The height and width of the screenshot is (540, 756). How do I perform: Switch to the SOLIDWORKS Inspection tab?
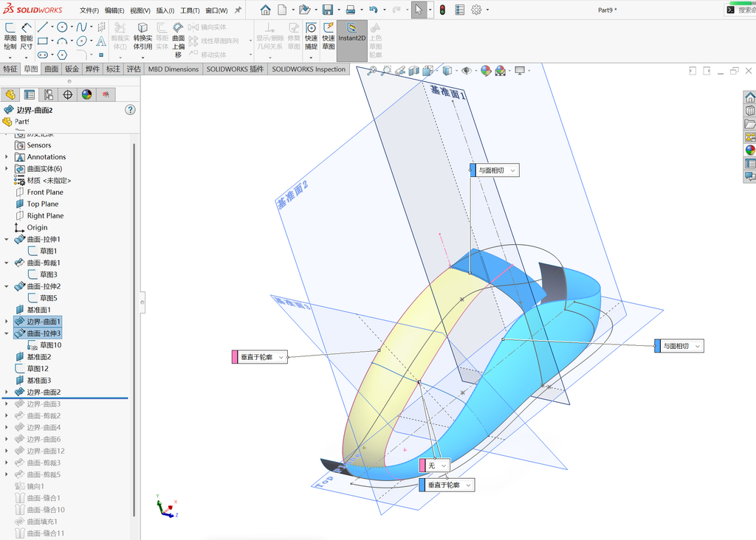click(309, 69)
